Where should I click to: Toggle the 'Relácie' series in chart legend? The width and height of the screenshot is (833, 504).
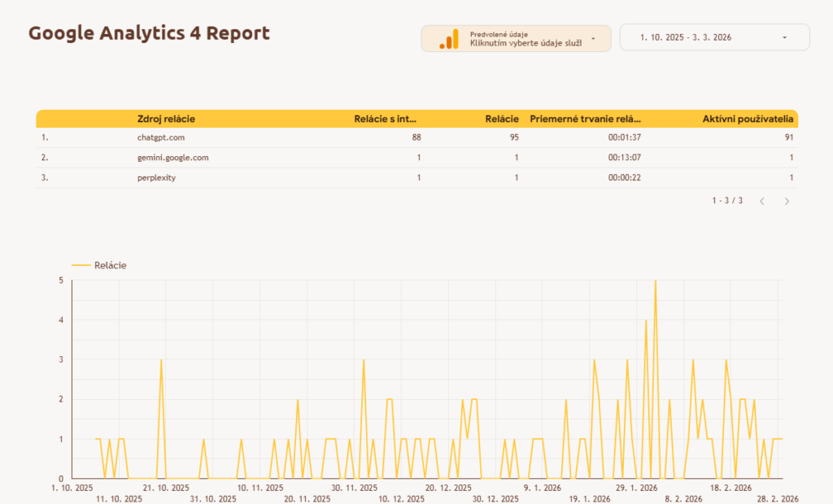(x=110, y=265)
